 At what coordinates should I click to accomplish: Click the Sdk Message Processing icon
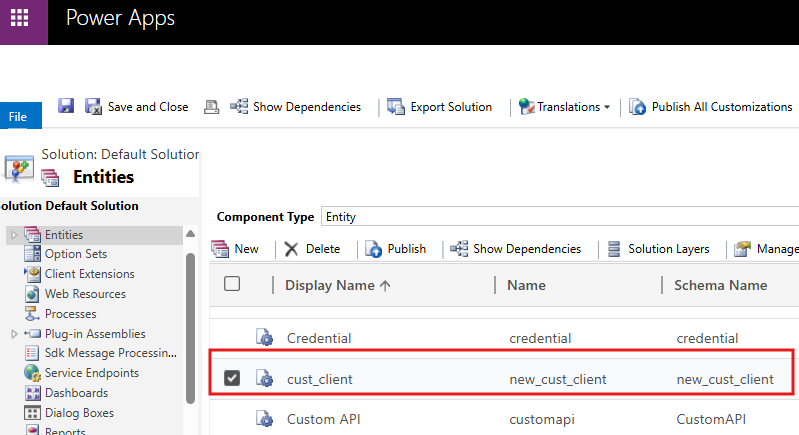[x=32, y=353]
